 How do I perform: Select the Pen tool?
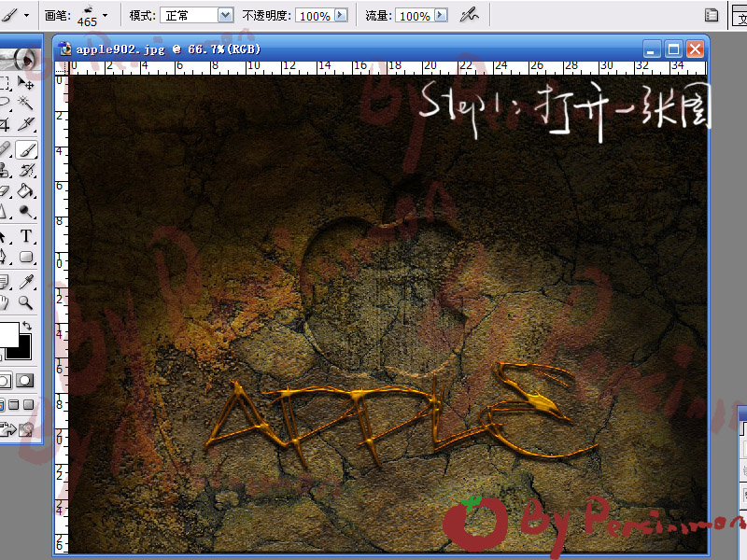[x=4, y=258]
